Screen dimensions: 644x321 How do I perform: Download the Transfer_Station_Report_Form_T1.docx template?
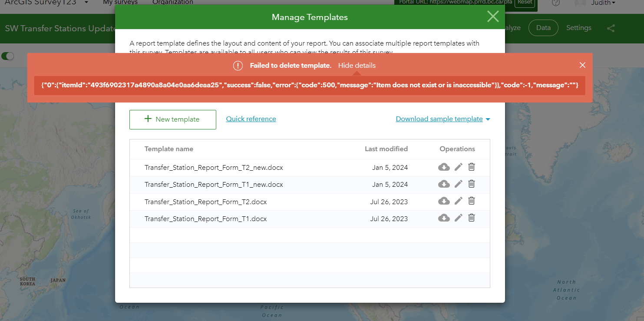[x=444, y=218]
